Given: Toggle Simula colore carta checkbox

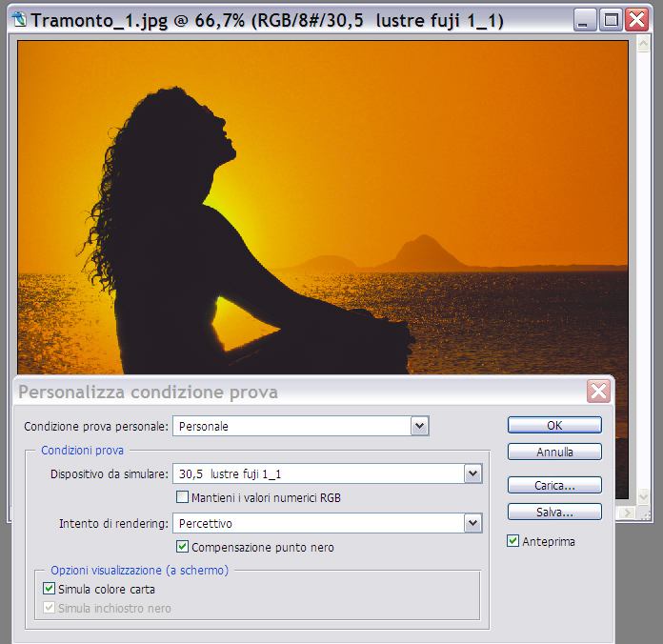Looking at the screenshot, I should (49, 588).
